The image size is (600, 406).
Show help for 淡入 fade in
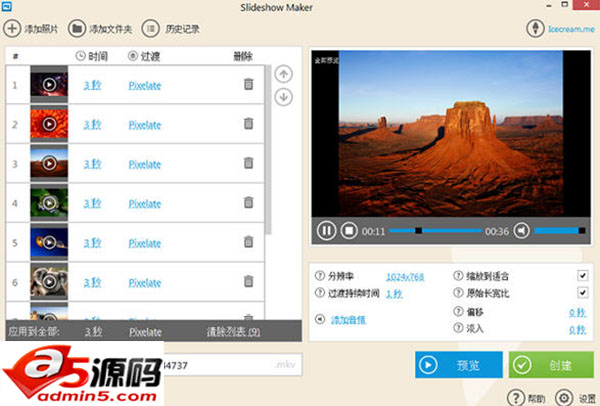[x=458, y=328]
